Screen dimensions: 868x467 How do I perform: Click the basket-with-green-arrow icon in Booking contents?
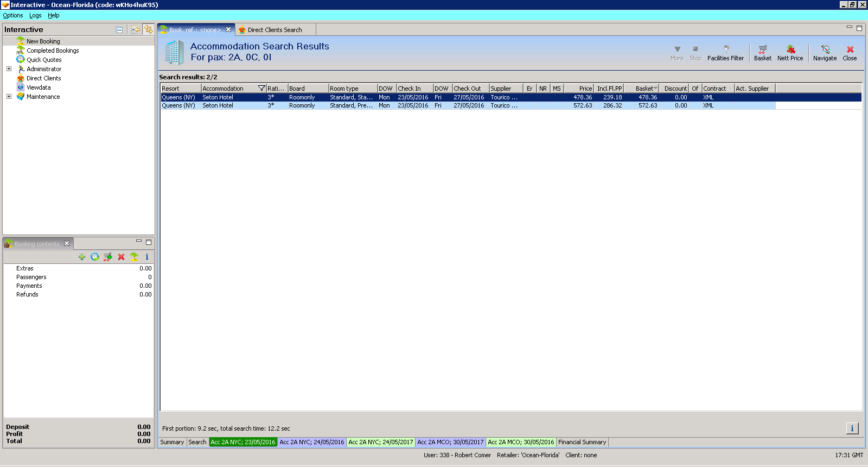(108, 257)
